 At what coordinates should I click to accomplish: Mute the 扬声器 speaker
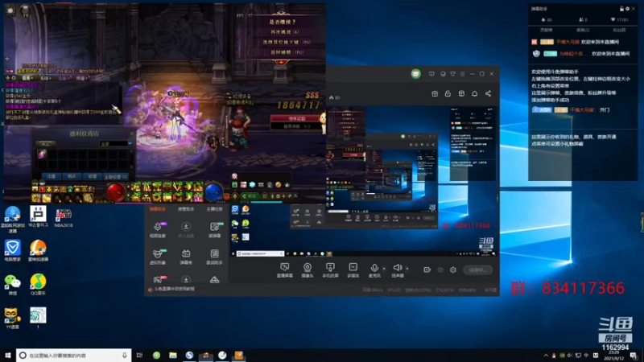(397, 270)
